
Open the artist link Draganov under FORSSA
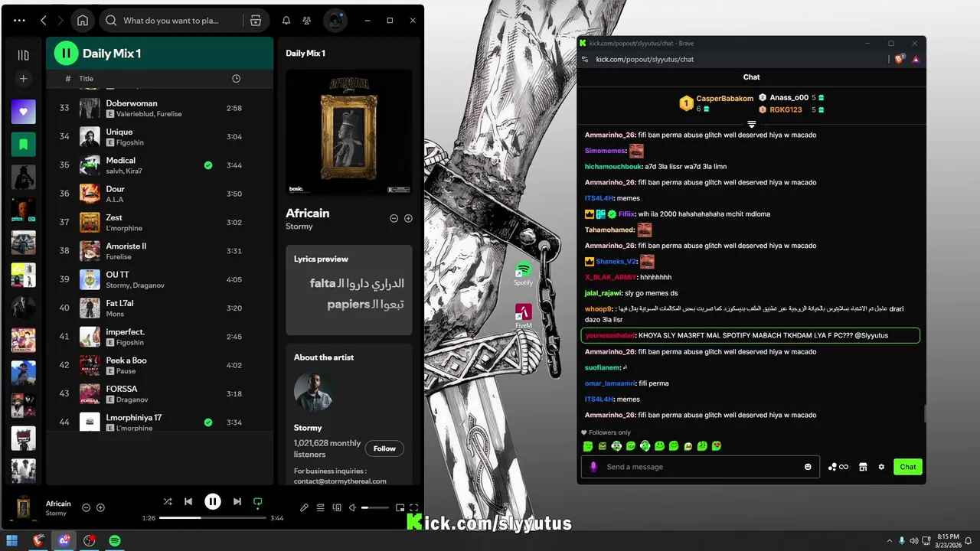tap(132, 399)
